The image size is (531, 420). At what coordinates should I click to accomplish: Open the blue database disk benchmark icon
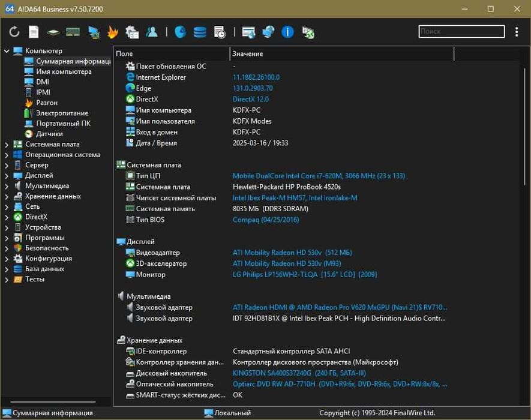click(x=200, y=32)
